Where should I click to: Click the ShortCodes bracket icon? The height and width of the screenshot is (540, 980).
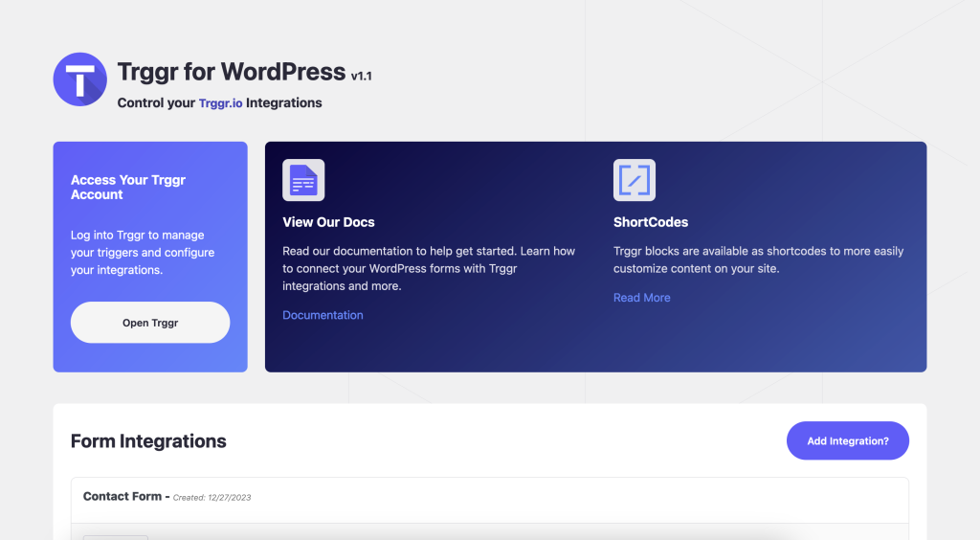click(635, 180)
